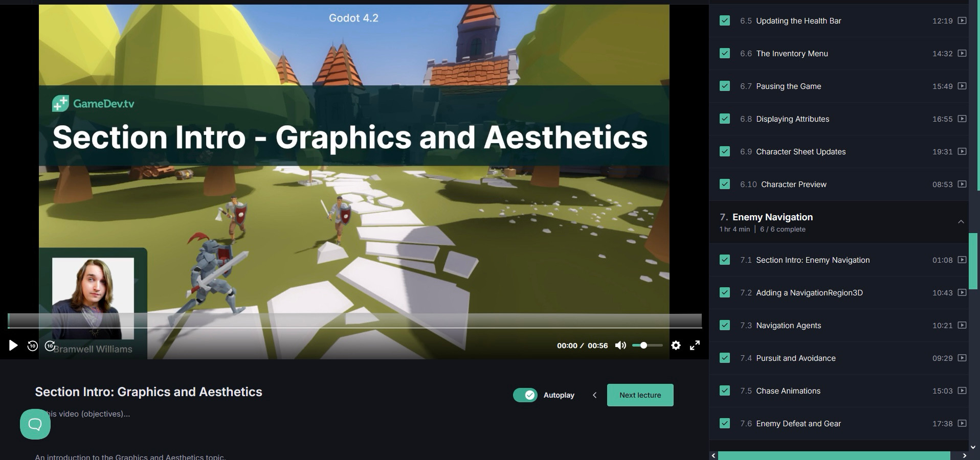This screenshot has width=980, height=460.
Task: Uncheck 6.7 Pausing the Game
Action: tap(725, 86)
